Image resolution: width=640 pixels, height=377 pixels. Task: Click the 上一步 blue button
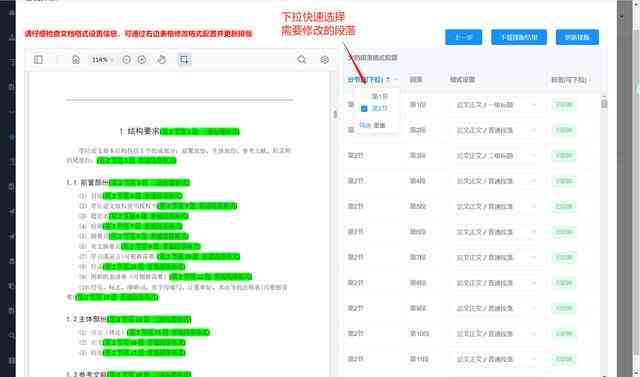tap(463, 37)
